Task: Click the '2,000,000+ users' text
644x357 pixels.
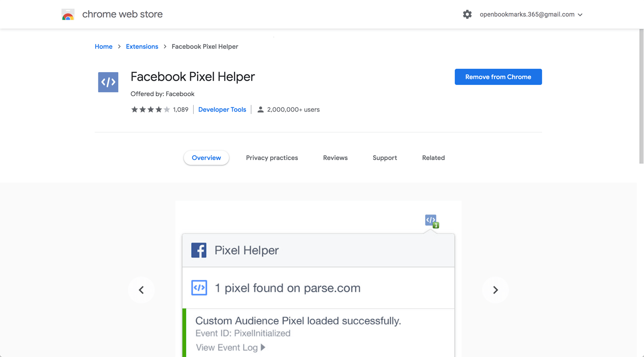Action: point(293,109)
